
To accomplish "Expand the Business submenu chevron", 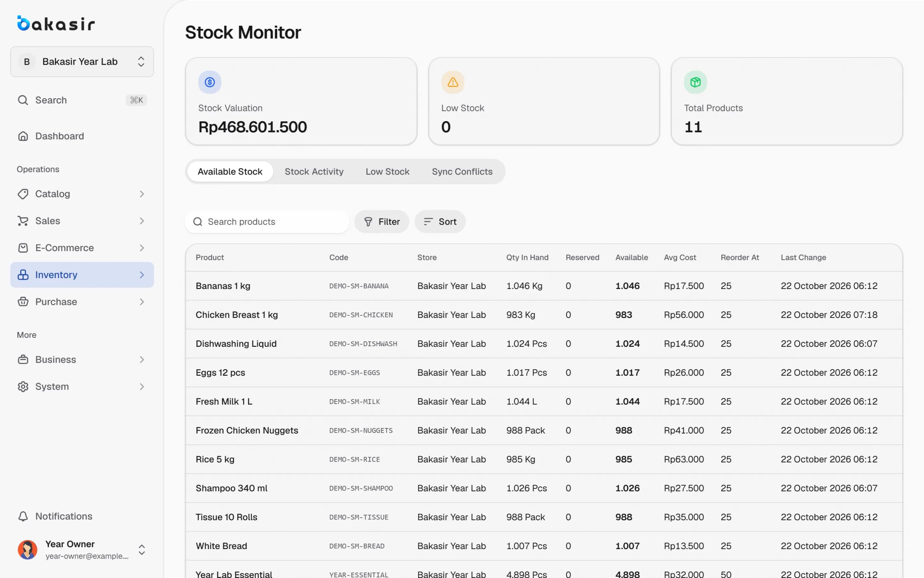I will (x=141, y=359).
